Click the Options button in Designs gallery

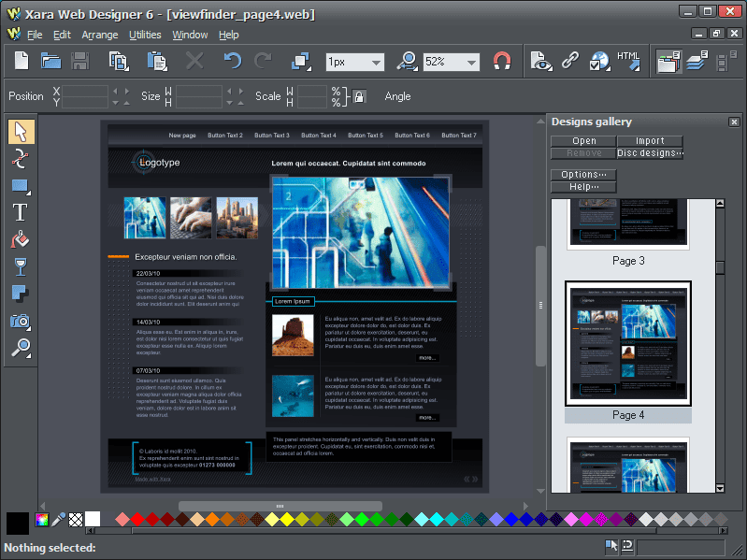pyautogui.click(x=583, y=174)
